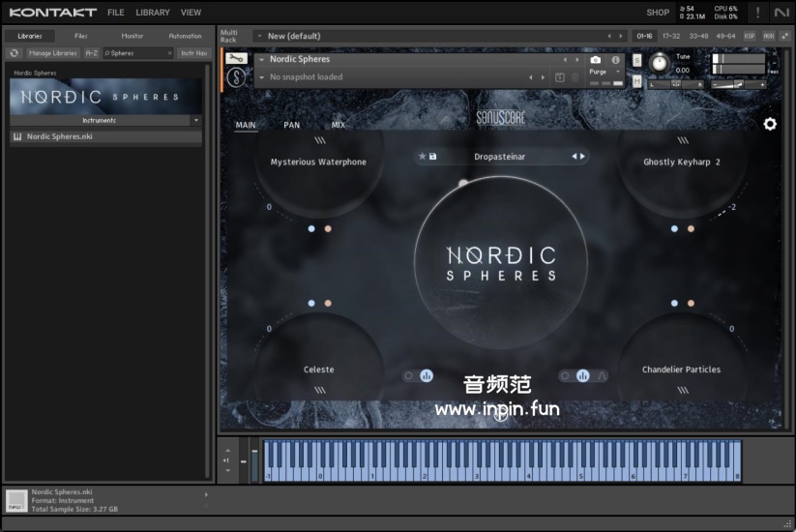Click the snapshot camera icon
Viewport: 796px width, 532px height.
point(596,60)
